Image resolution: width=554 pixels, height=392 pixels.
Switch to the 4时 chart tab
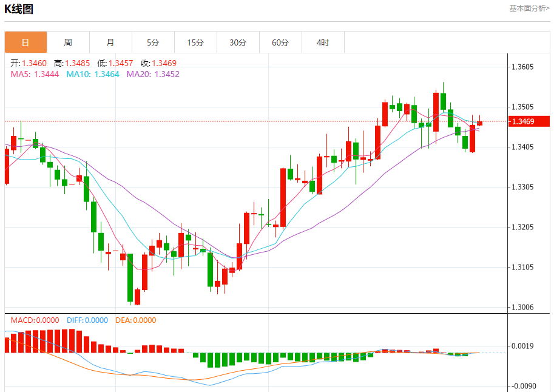pyautogui.click(x=323, y=42)
